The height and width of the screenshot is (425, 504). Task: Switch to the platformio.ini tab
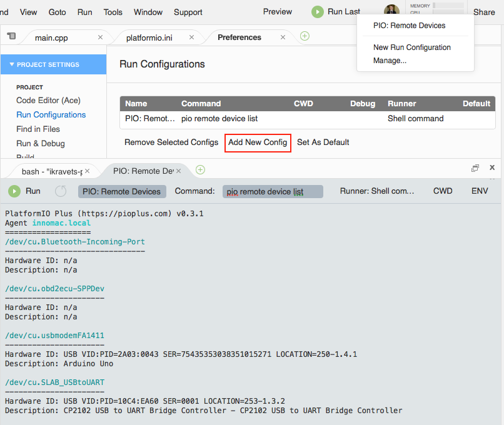tap(149, 38)
